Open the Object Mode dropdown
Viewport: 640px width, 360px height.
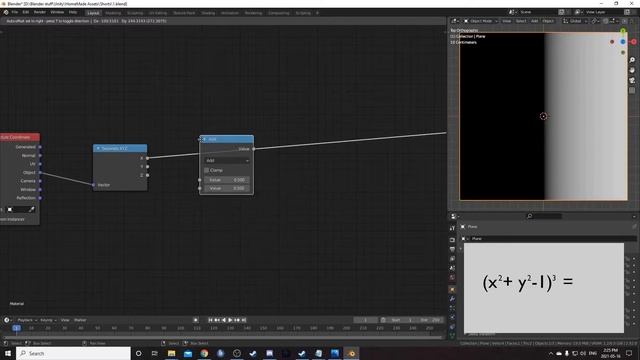pos(481,21)
